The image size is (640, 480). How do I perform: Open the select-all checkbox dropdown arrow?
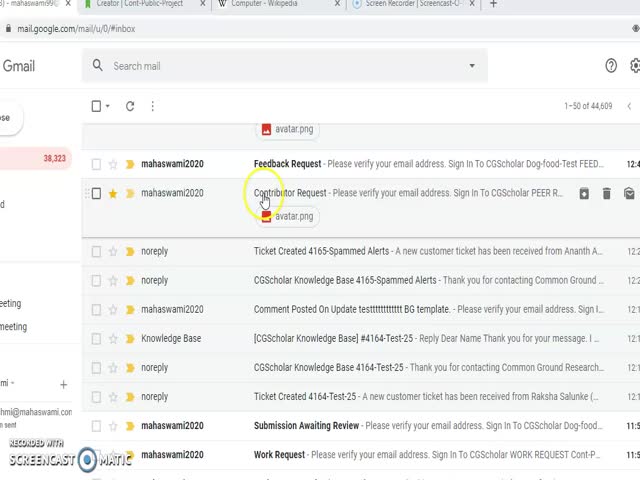pos(110,106)
